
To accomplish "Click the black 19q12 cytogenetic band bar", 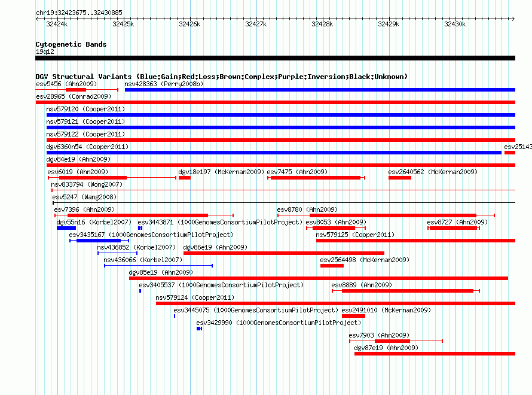I will 275,58.
